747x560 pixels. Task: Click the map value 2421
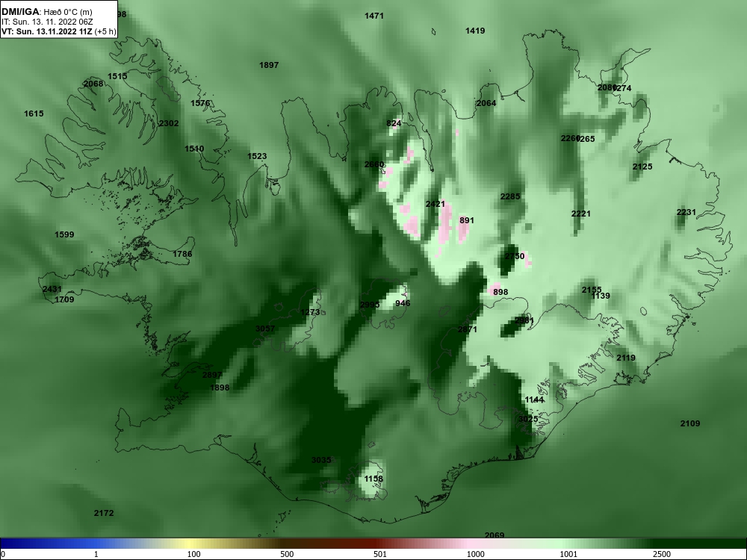(435, 205)
